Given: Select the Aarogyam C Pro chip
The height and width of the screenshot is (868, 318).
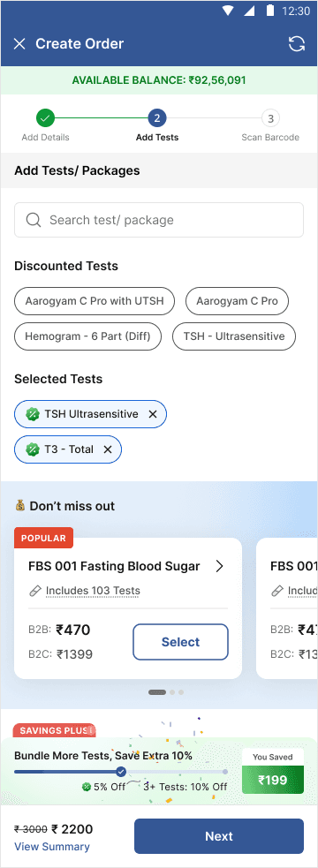Looking at the screenshot, I should pos(237,301).
